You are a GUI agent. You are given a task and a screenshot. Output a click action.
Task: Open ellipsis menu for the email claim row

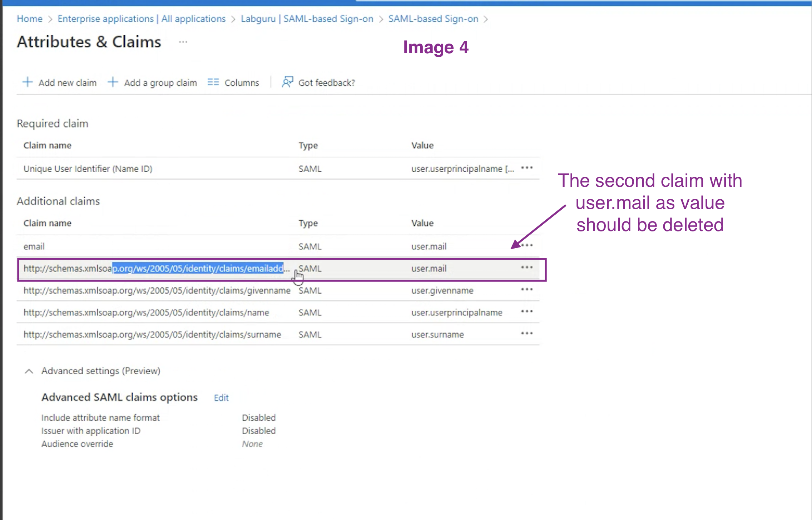coord(527,245)
